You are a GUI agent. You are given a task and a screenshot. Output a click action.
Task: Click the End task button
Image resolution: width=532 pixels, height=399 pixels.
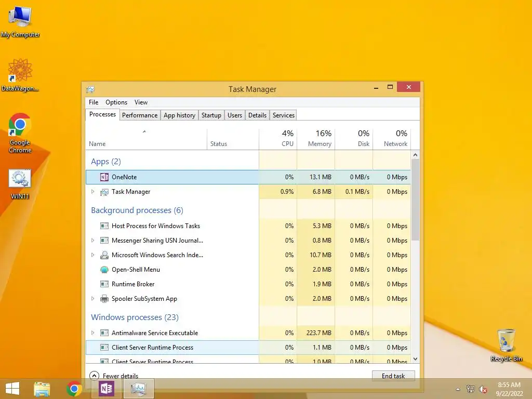393,376
